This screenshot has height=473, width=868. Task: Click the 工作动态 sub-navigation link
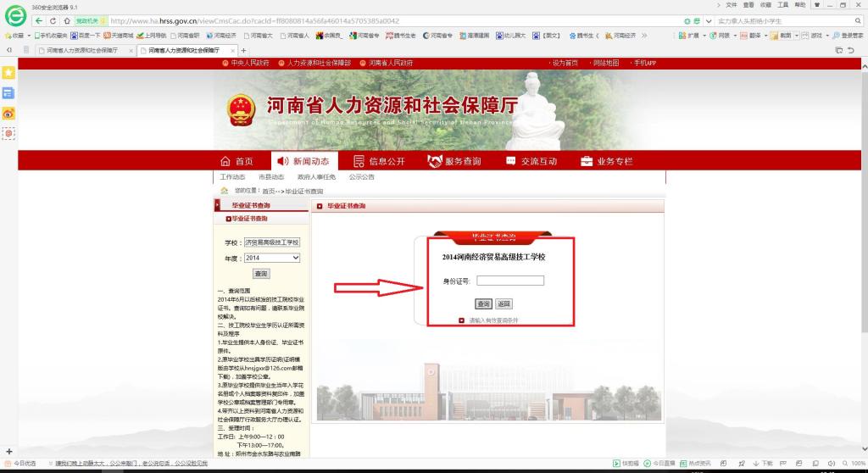click(232, 177)
